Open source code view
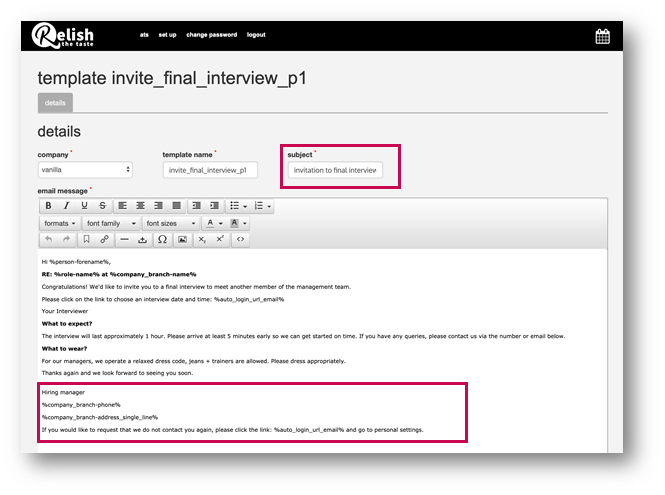The width and height of the screenshot is (665, 495). pyautogui.click(x=240, y=240)
